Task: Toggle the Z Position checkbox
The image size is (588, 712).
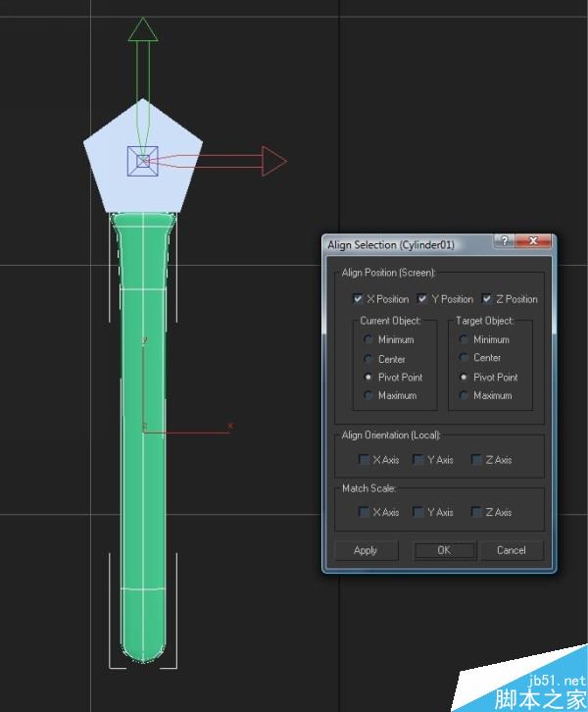Action: 487,299
